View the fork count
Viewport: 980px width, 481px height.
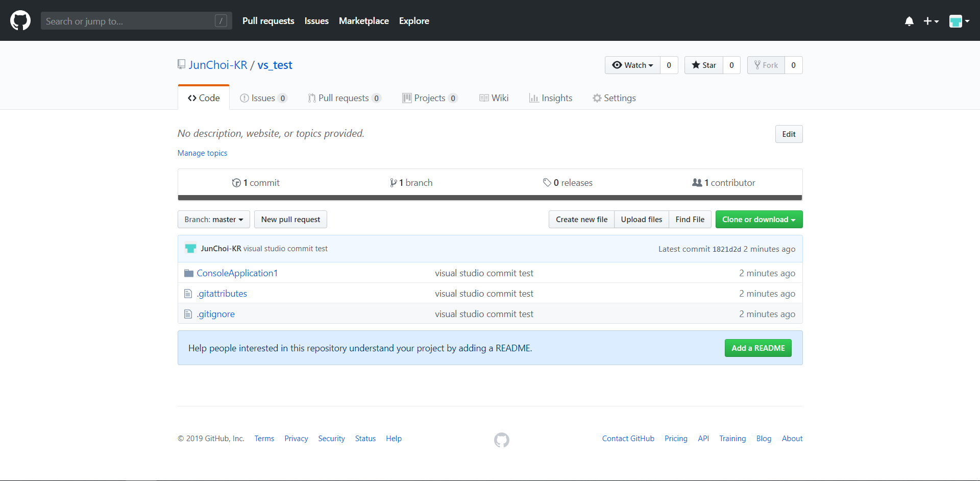793,65
